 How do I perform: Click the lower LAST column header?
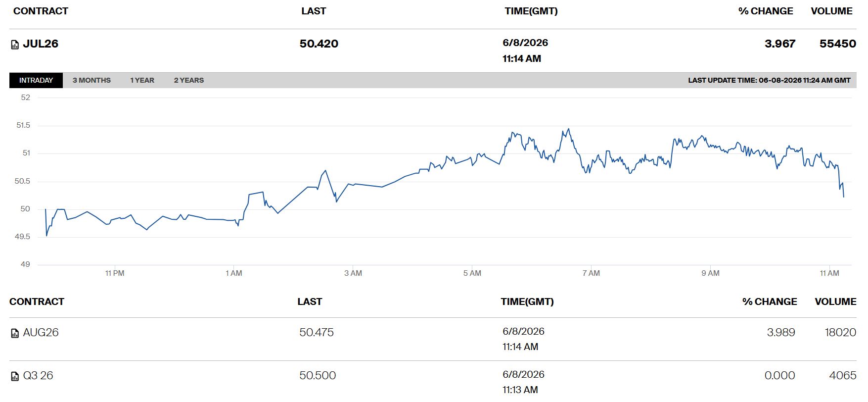pyautogui.click(x=310, y=301)
